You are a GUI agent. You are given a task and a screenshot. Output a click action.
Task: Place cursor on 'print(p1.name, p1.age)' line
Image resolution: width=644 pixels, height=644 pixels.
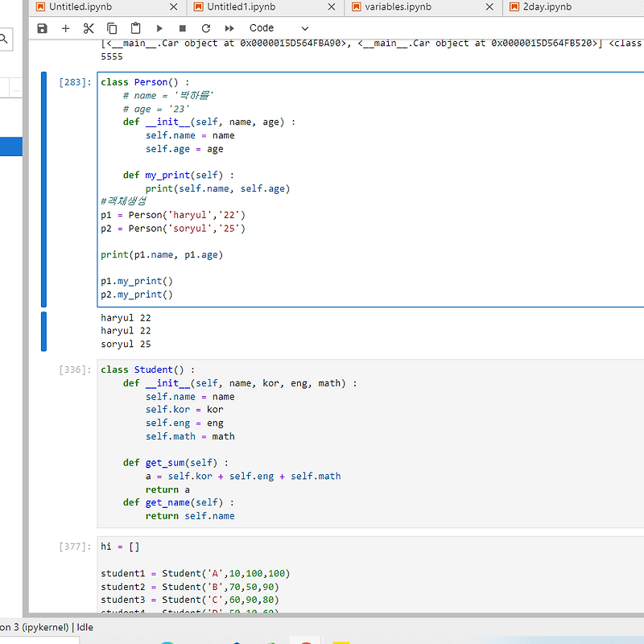162,255
